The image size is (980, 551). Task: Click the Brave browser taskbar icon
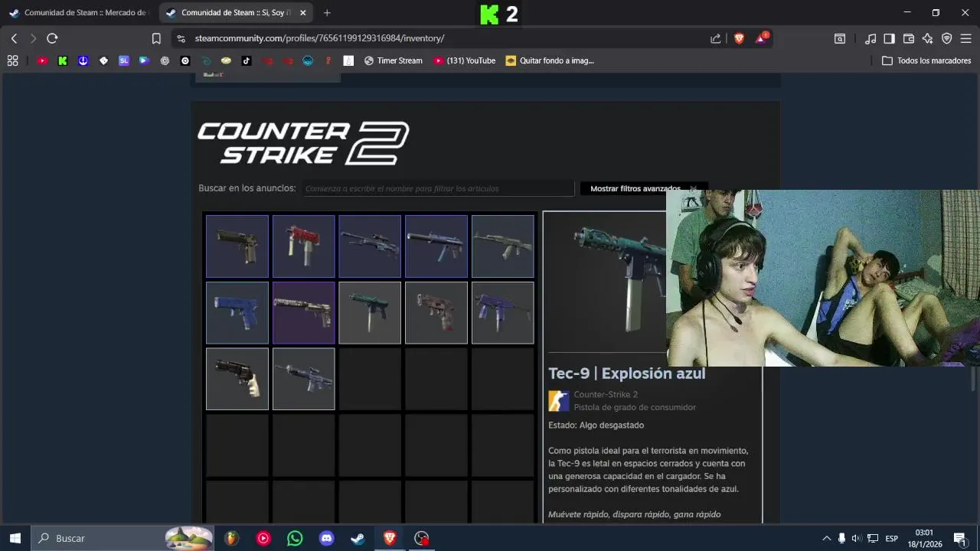390,538
